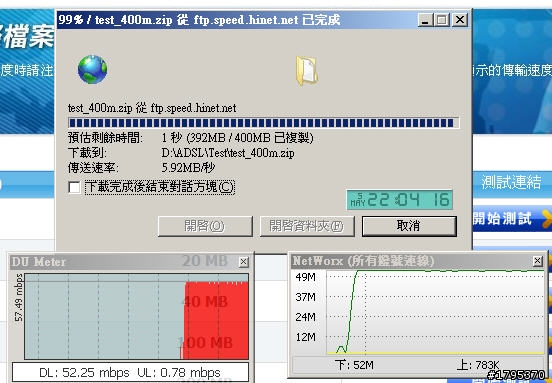
Task: Click the NetWorx green line graph
Action: click(x=435, y=312)
